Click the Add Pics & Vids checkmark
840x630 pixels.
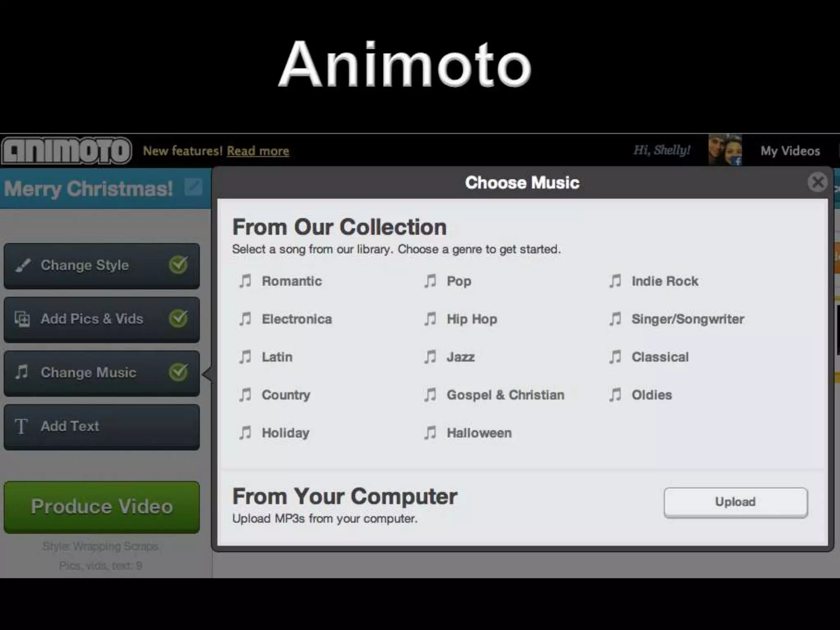pos(178,318)
